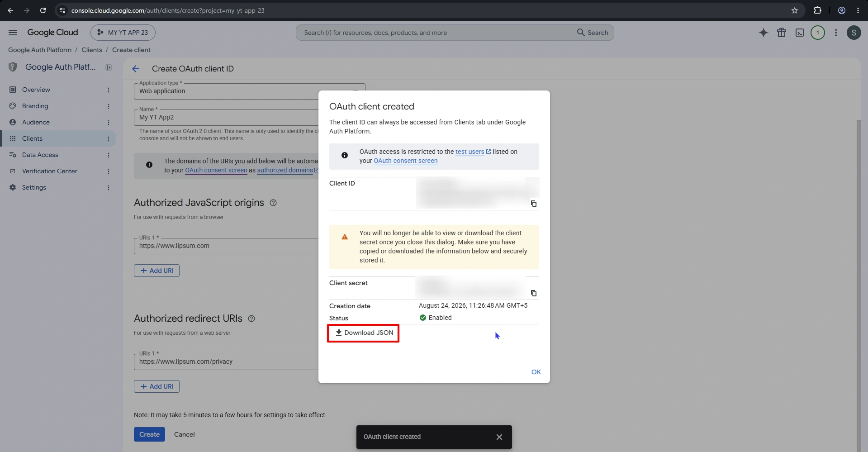
Task: Open help for Authorized redirect URIs
Action: [251, 319]
